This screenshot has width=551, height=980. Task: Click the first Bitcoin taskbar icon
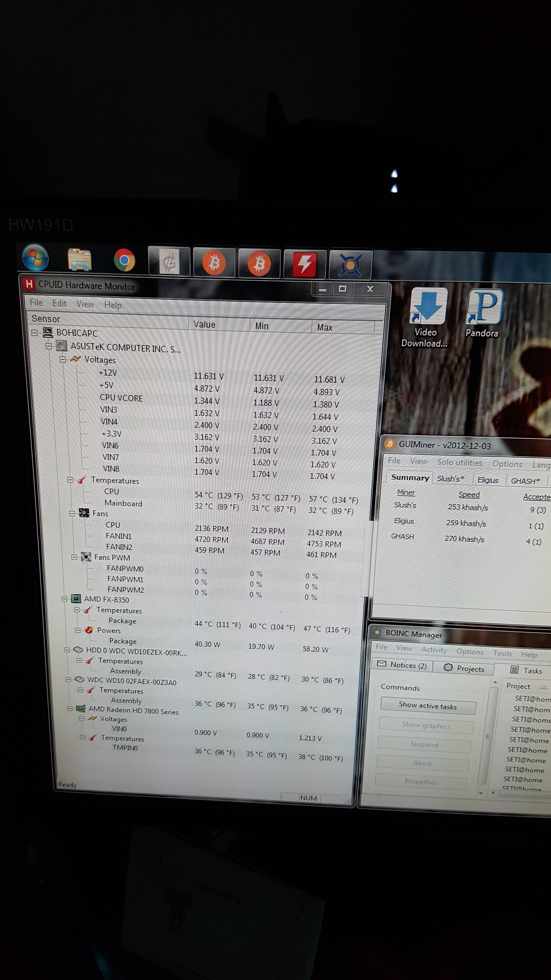[214, 262]
